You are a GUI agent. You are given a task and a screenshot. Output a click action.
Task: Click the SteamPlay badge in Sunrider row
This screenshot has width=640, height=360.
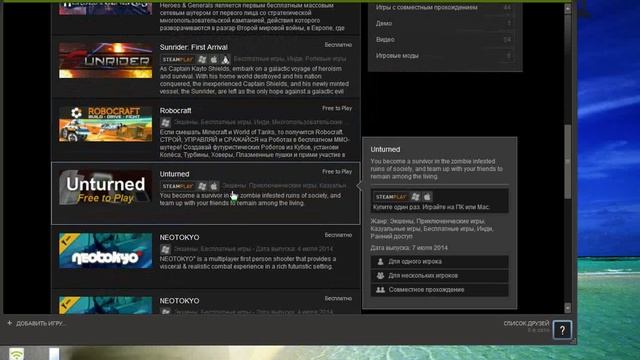coord(178,60)
